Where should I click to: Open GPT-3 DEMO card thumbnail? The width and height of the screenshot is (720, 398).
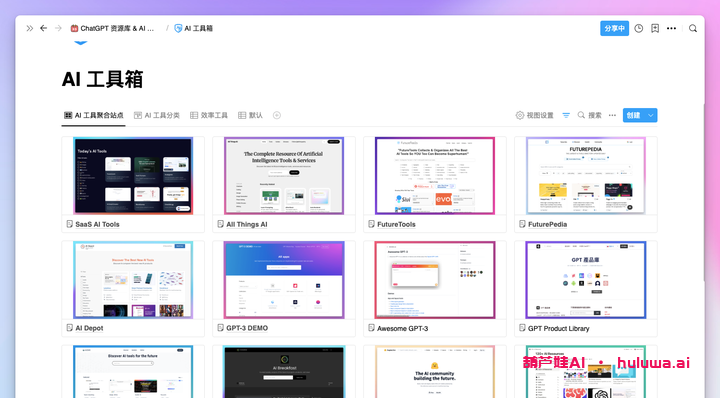coord(284,280)
